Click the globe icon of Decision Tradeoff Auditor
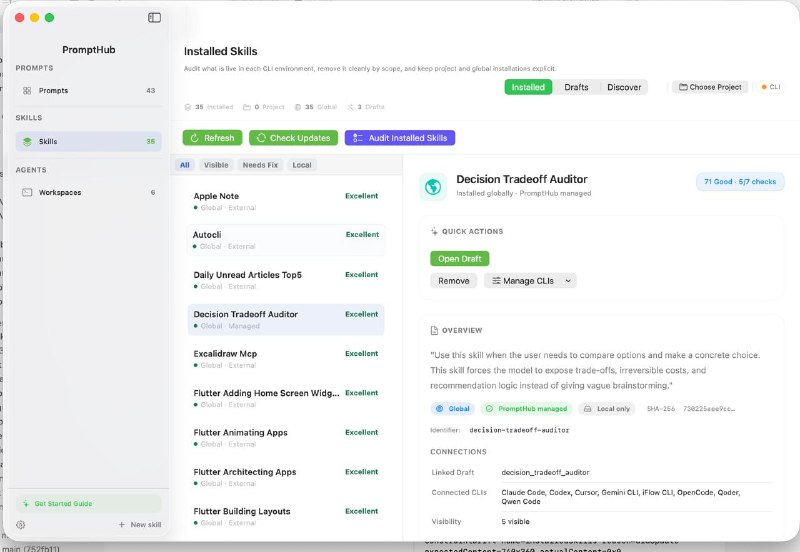The height and width of the screenshot is (552, 800). click(x=433, y=187)
